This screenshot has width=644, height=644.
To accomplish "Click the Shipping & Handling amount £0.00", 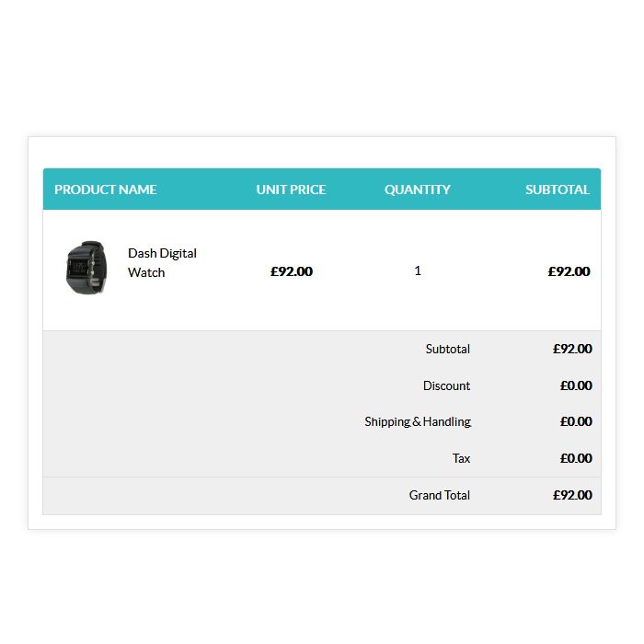I will 576,421.
